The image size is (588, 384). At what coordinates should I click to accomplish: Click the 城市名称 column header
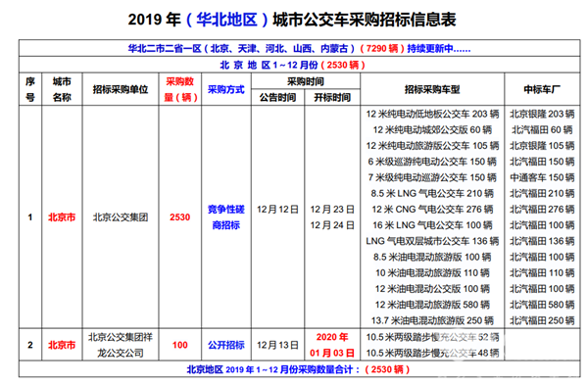click(62, 89)
